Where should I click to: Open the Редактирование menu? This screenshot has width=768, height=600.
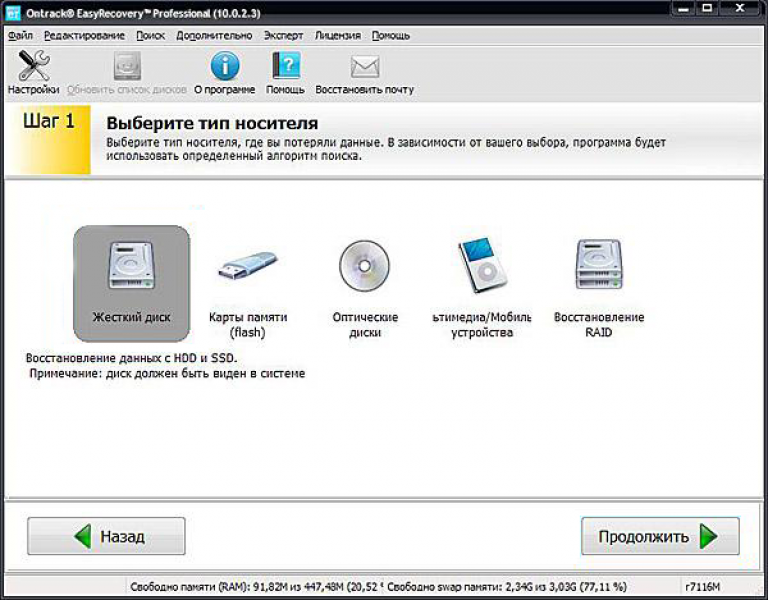(x=84, y=36)
